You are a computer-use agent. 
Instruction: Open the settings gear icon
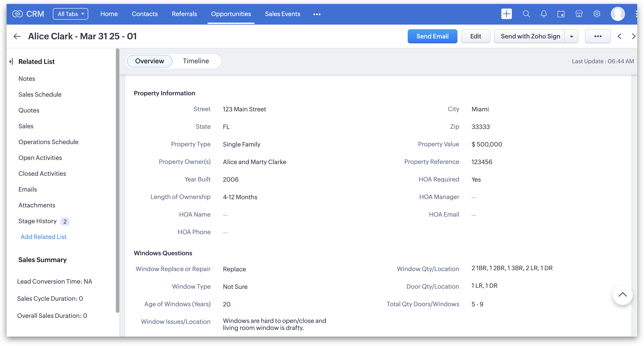tap(597, 14)
